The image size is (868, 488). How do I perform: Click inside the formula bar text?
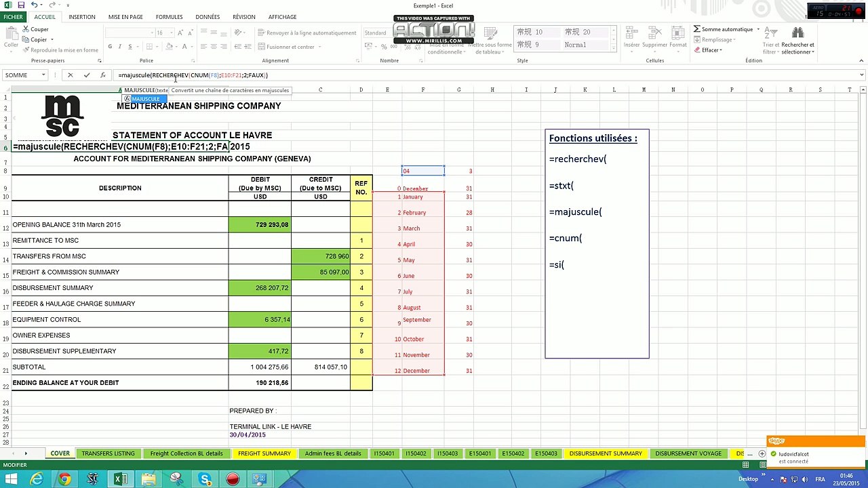pos(193,75)
